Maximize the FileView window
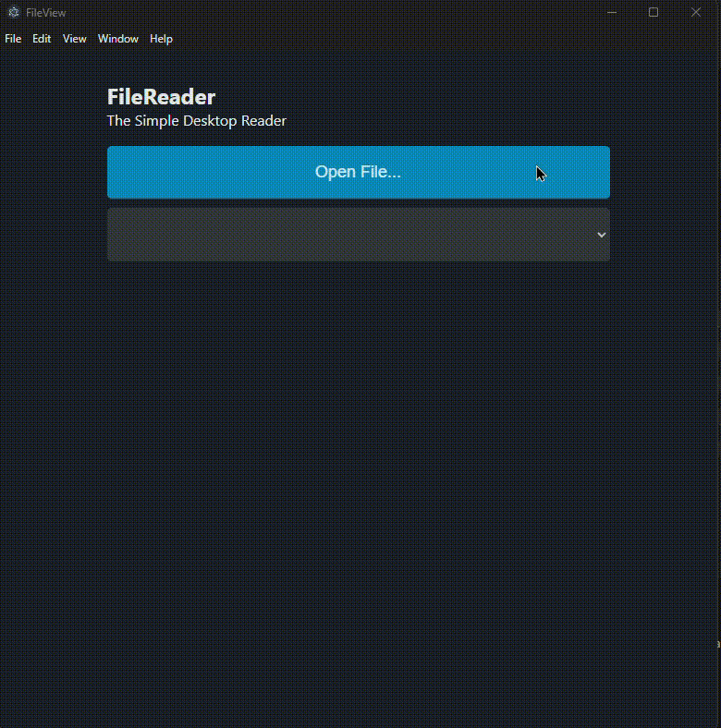This screenshot has height=728, width=721. pyautogui.click(x=654, y=13)
